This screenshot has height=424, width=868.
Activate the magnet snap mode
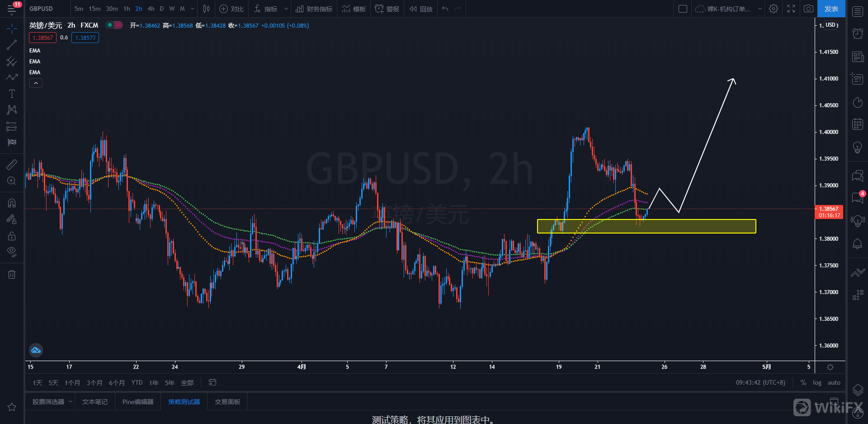(12, 203)
